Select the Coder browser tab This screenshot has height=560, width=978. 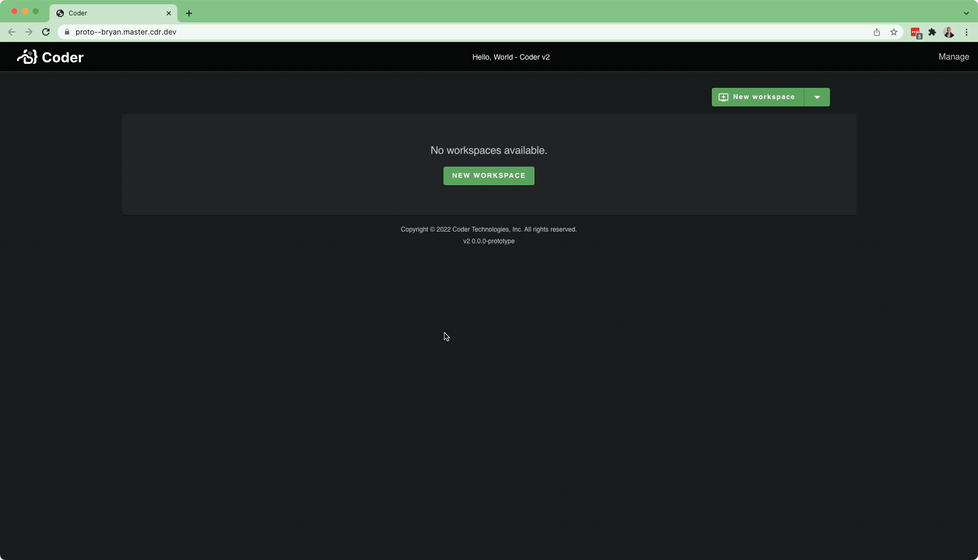coord(113,13)
